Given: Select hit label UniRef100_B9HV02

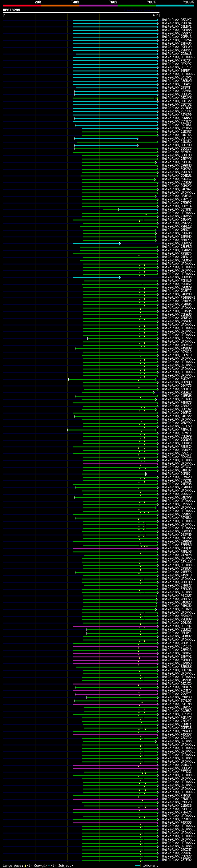Looking at the screenshot, I should [x=176, y=656].
